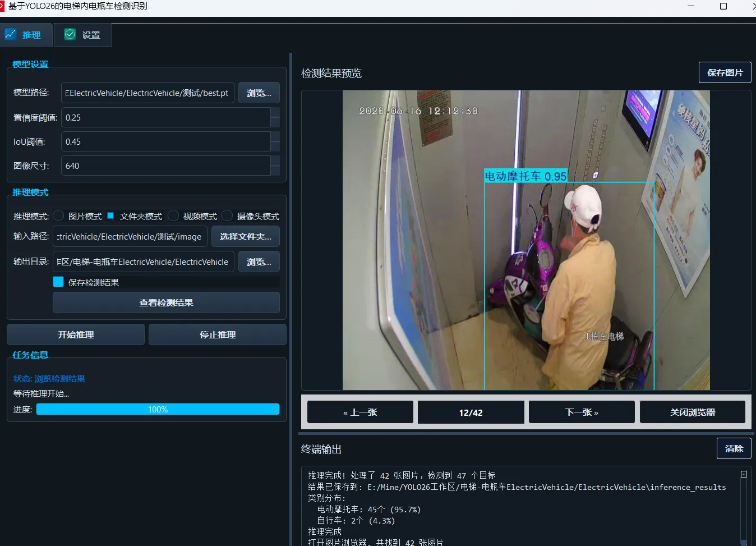Viewport: 756px width, 546px height.
Task: Click 下一张 to view the next image
Action: [x=582, y=412]
